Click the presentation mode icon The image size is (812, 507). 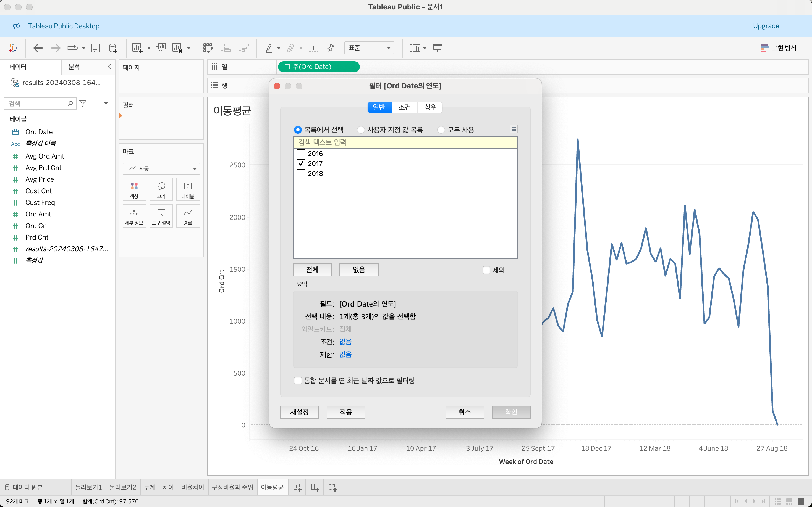pos(437,48)
